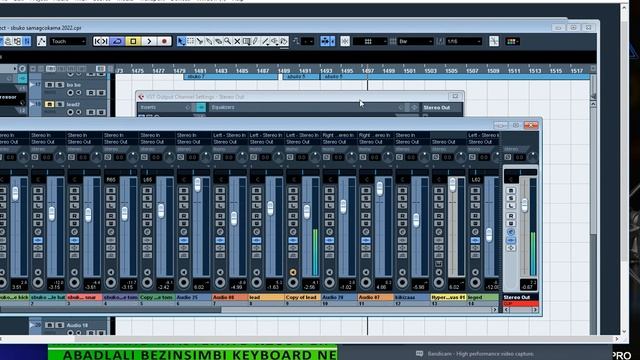Click ruler position at bar 1497
The height and width of the screenshot is (360, 640).
[x=367, y=71]
